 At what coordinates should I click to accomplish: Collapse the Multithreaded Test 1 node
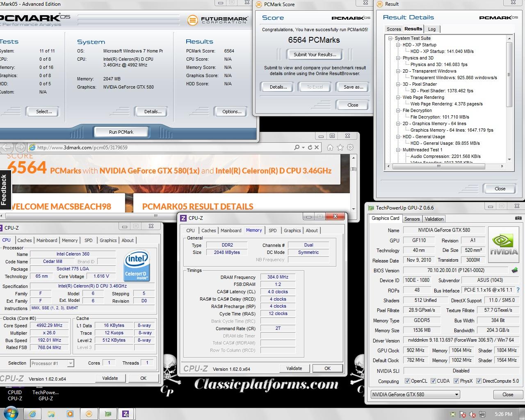398,150
